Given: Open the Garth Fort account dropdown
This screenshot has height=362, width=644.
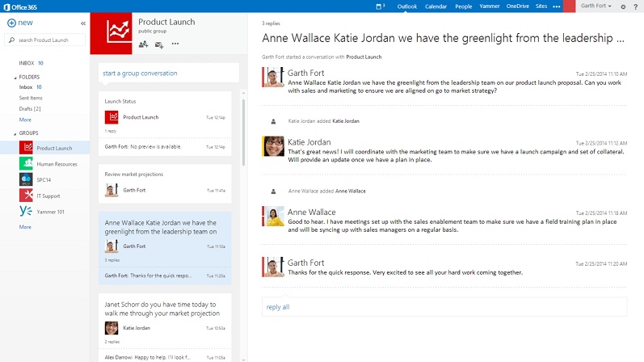Looking at the screenshot, I should (596, 6).
